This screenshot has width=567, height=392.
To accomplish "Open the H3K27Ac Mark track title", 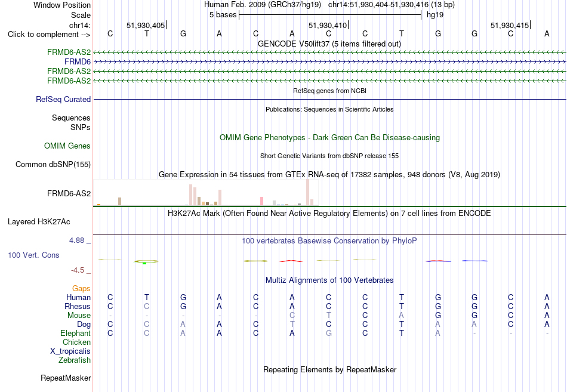I will coord(329,214).
